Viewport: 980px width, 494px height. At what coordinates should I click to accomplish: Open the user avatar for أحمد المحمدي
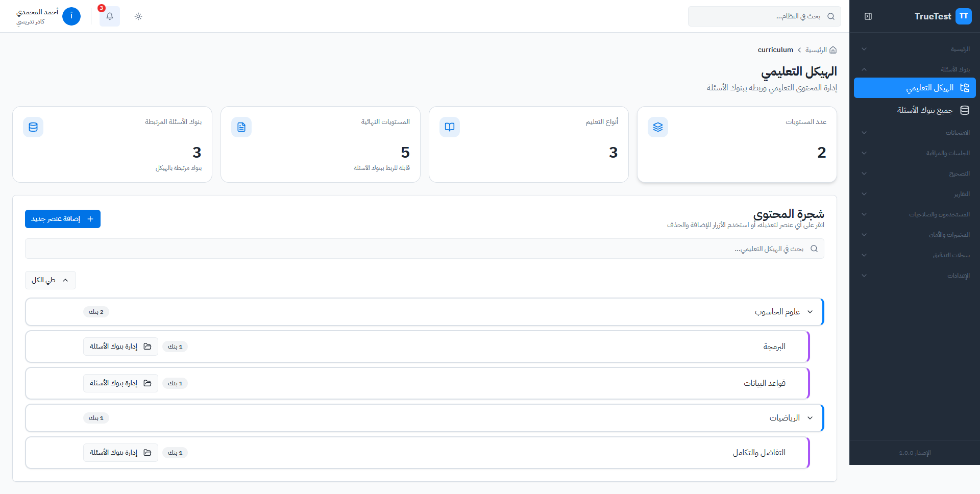[71, 16]
